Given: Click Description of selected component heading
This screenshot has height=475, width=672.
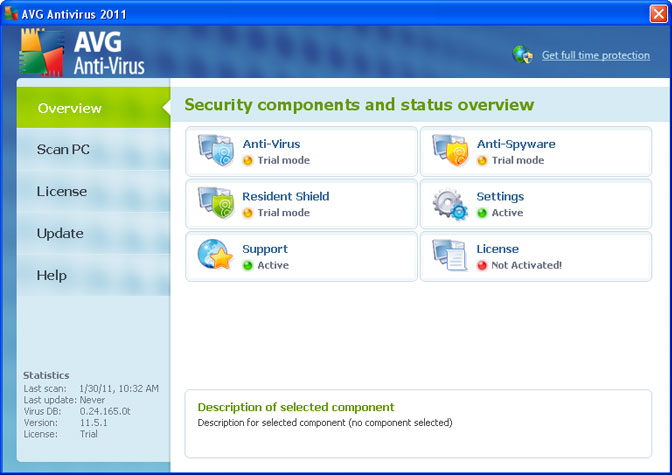Looking at the screenshot, I should (x=296, y=407).
